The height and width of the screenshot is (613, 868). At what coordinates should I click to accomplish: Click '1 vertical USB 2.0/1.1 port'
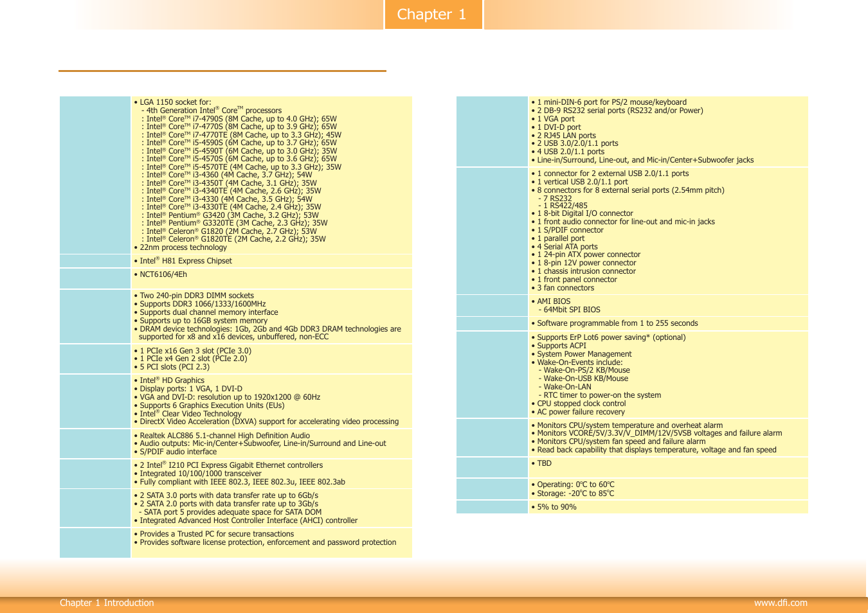(579, 182)
